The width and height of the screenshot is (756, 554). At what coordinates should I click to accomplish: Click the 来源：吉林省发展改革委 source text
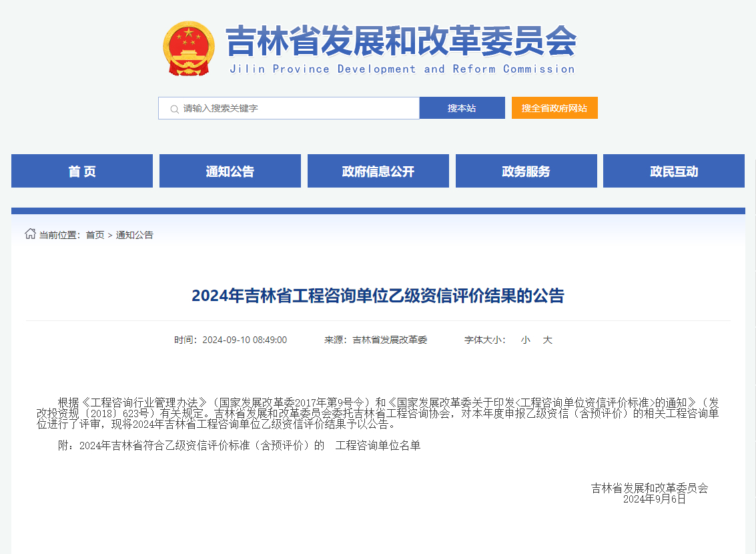(376, 340)
